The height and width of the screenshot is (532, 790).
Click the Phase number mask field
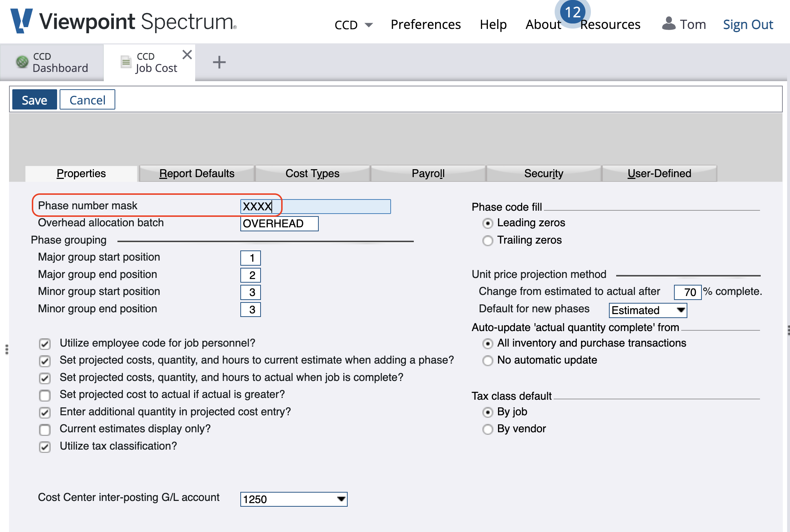(x=315, y=206)
